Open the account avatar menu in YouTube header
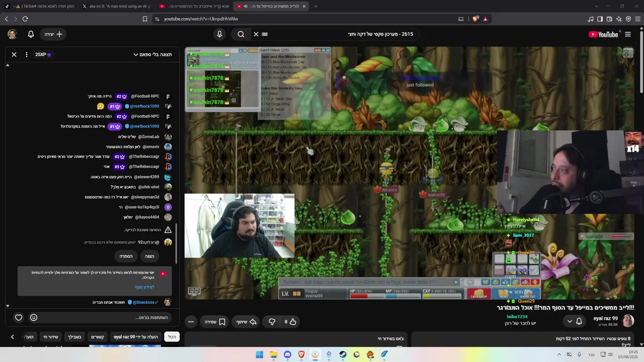Image resolution: width=644 pixels, height=362 pixels. click(12, 34)
